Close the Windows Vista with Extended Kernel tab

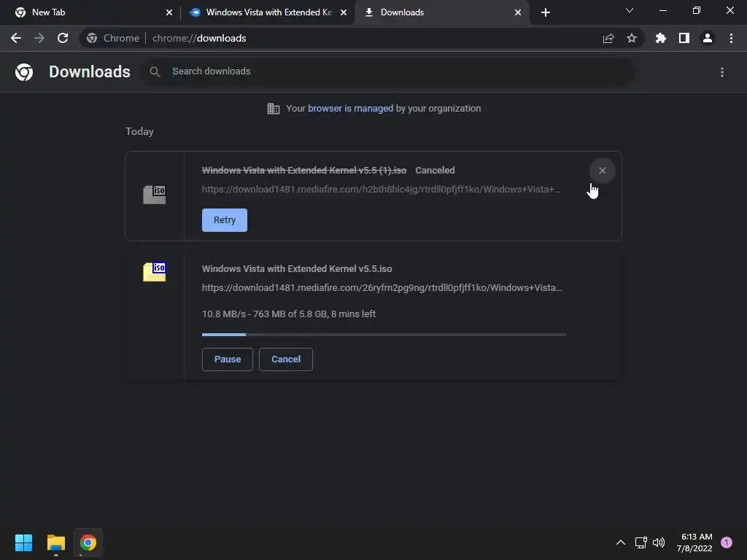[344, 12]
